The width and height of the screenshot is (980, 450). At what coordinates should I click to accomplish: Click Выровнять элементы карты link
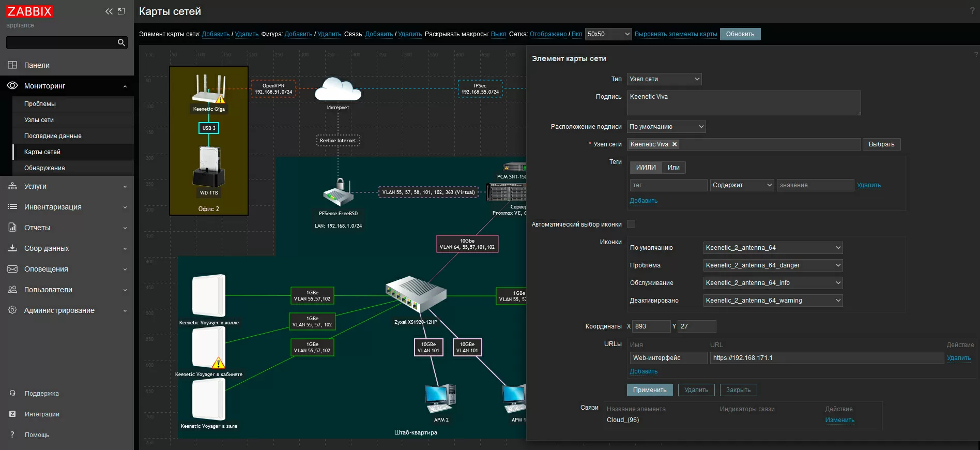click(x=676, y=34)
